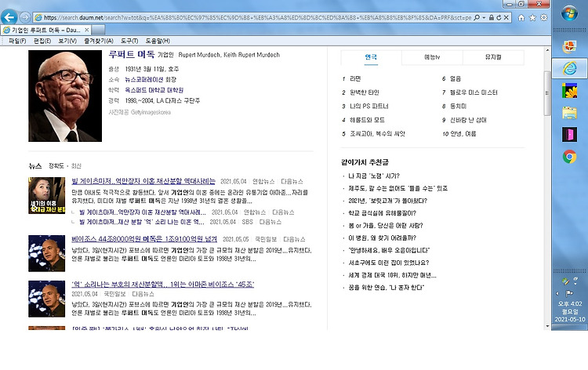This screenshot has height=370, width=588.
Task: Click the browser forward arrow button
Action: tap(25, 17)
